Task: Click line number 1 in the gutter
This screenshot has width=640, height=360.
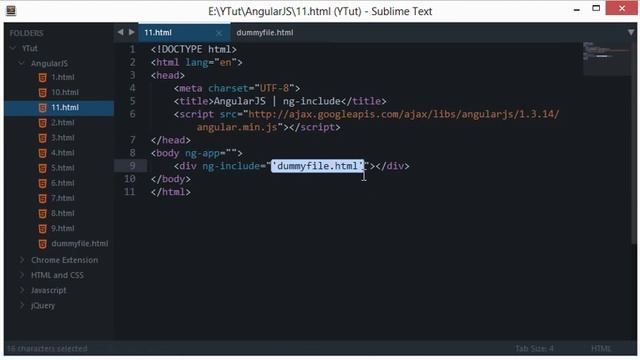Action: 132,49
